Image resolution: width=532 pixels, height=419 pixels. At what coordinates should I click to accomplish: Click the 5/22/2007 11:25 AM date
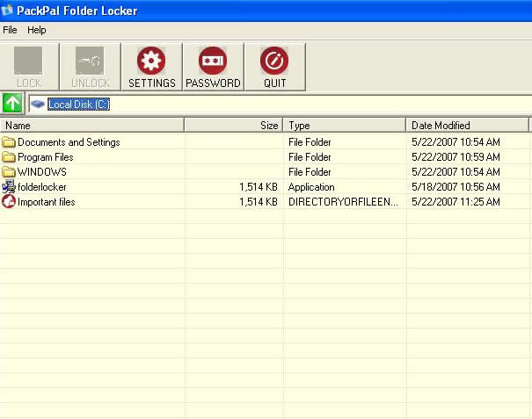(x=455, y=202)
